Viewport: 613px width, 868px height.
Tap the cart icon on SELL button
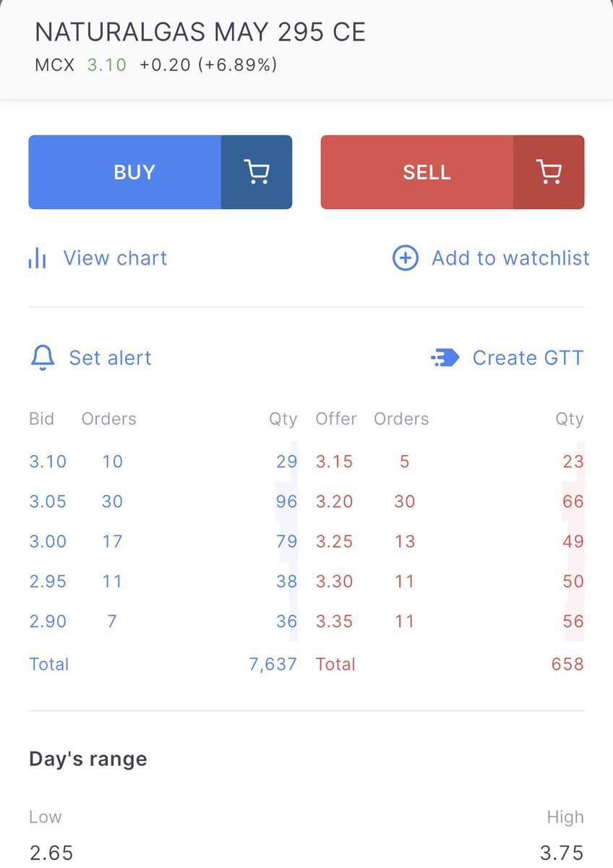(x=549, y=172)
